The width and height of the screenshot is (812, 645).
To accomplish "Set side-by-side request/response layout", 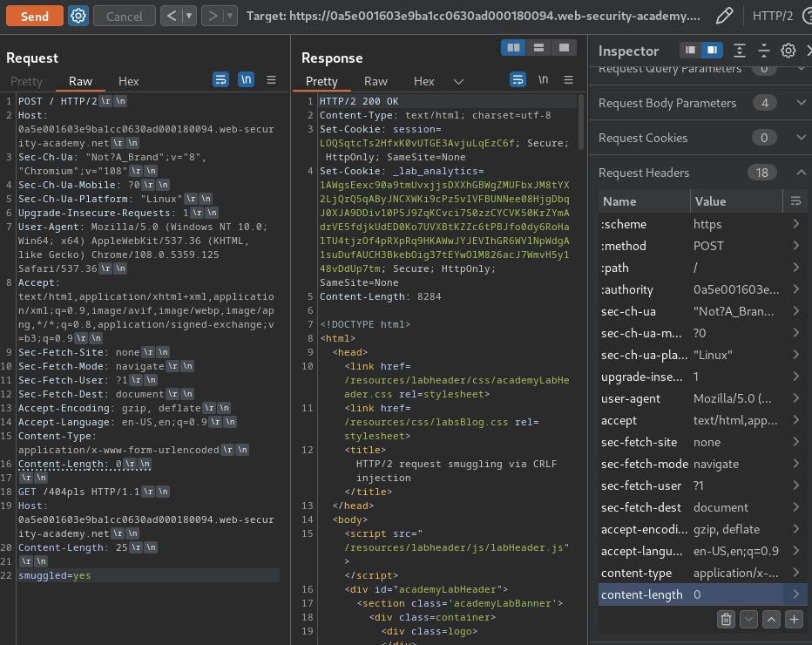I will point(513,48).
